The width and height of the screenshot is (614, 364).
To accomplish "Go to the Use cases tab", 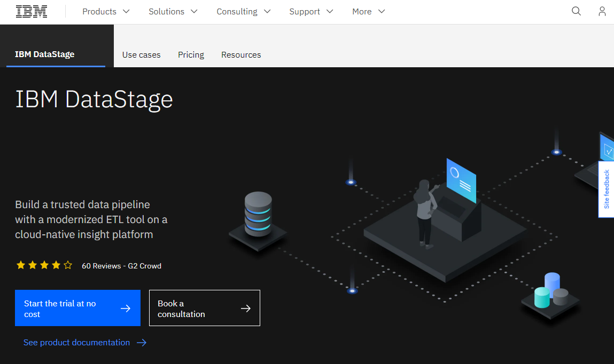I will pyautogui.click(x=142, y=55).
